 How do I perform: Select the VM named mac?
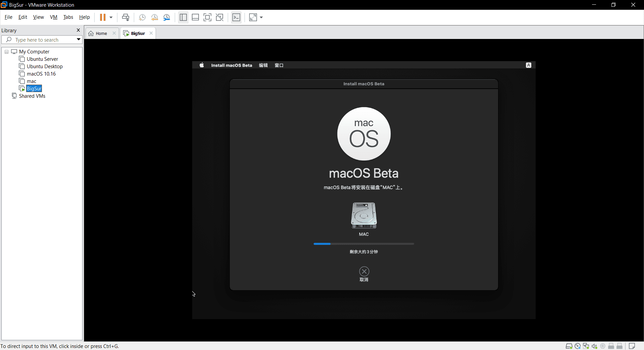(x=32, y=81)
